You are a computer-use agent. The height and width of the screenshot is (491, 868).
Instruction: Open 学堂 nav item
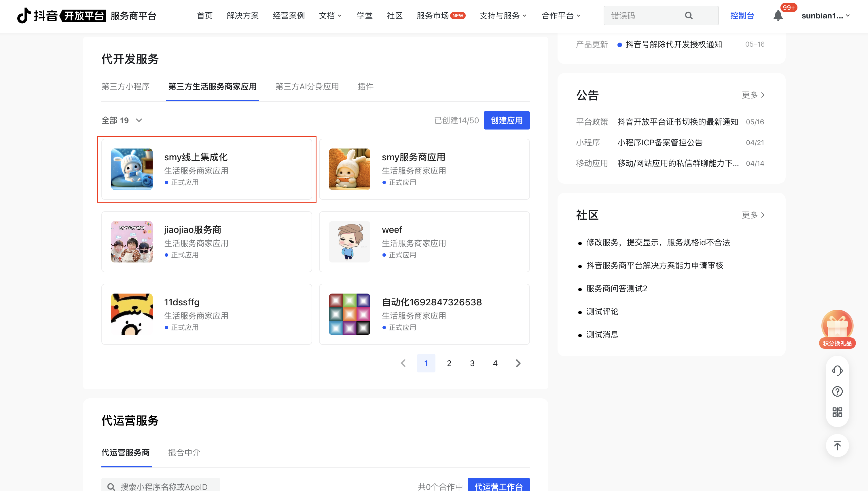[365, 16]
